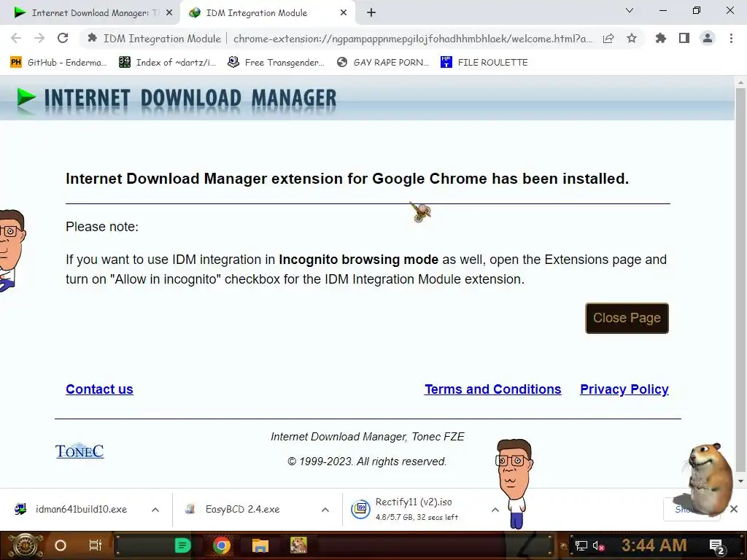The height and width of the screenshot is (560, 747).
Task: Open a new Chrome tab
Action: pyautogui.click(x=371, y=13)
